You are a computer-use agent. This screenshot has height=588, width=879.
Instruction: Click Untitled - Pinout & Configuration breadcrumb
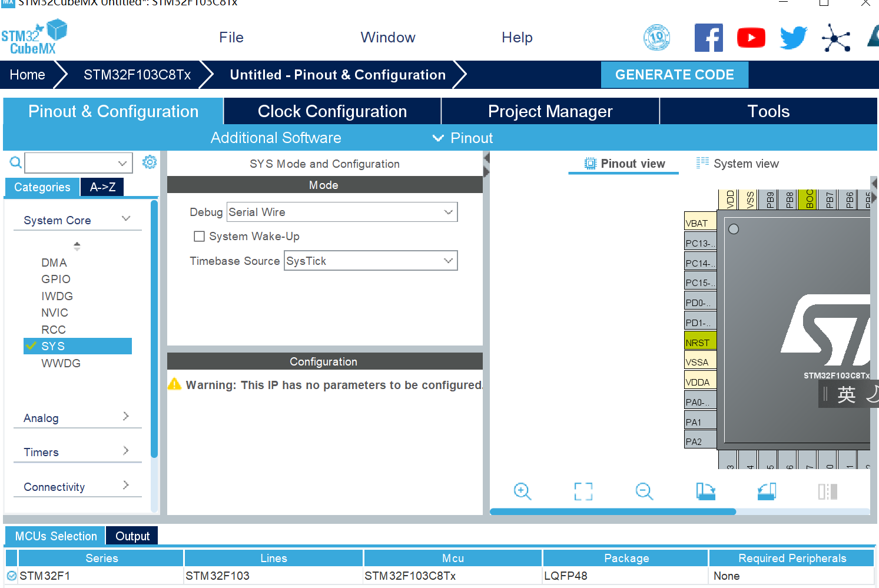point(338,75)
